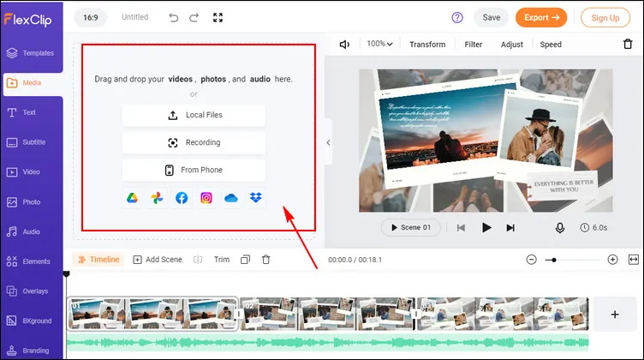Duplicate the selected scene
Screen dimensions: 644x360
pyautogui.click(x=245, y=260)
